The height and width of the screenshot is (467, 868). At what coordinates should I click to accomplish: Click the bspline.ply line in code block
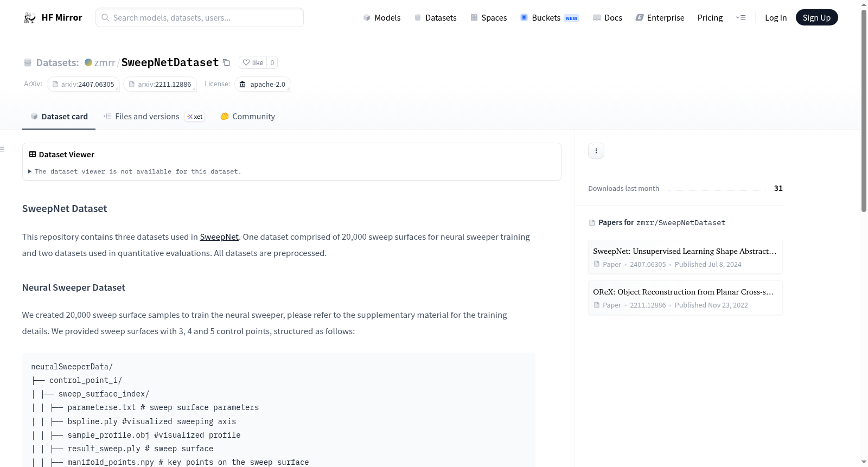point(152,422)
